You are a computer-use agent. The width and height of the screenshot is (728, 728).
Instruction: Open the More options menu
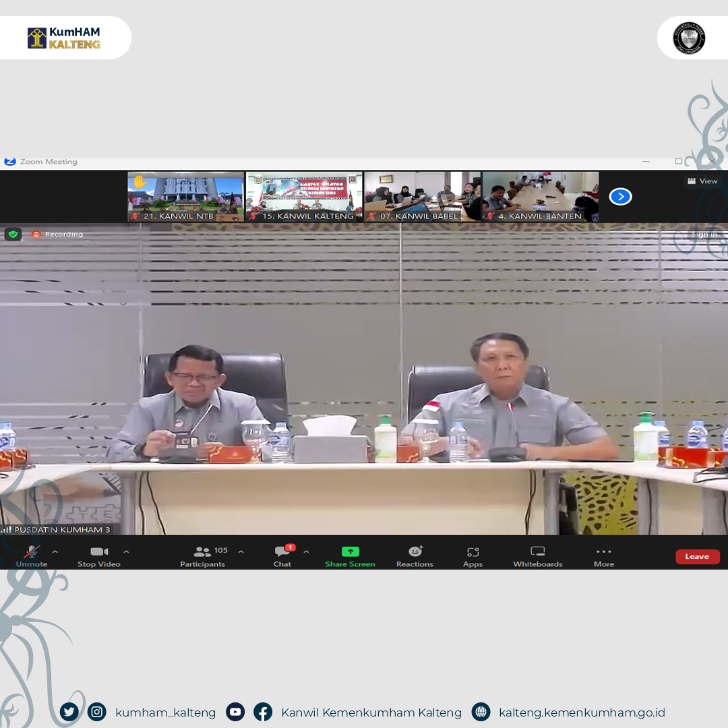(x=603, y=555)
